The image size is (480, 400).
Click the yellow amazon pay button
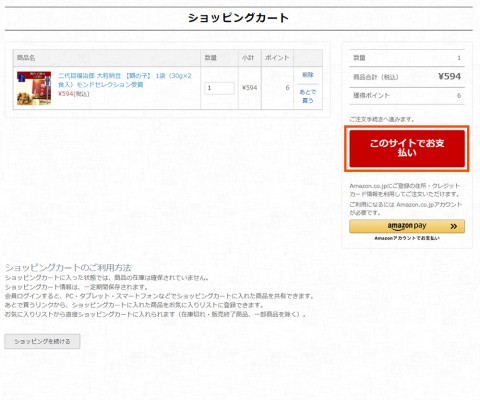click(x=407, y=226)
